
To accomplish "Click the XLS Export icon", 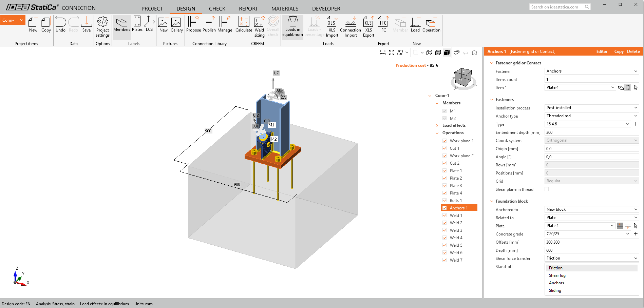I will (x=368, y=26).
